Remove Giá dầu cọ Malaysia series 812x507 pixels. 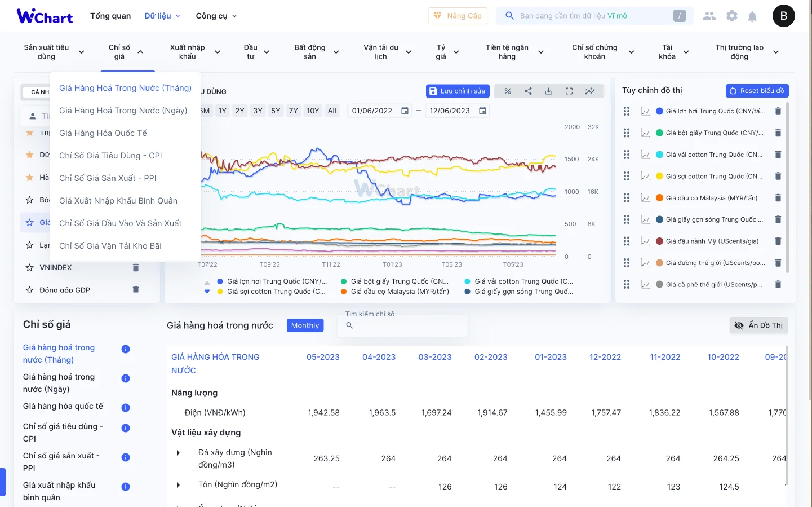pos(778,198)
